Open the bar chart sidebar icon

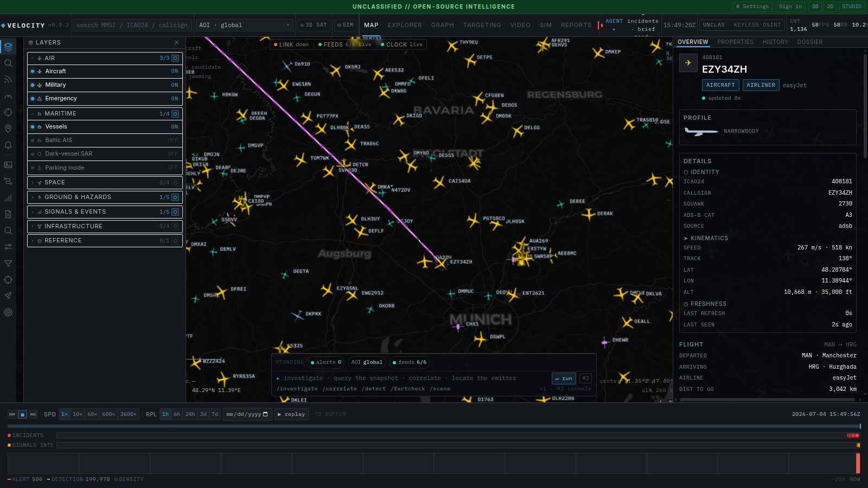pyautogui.click(x=8, y=198)
